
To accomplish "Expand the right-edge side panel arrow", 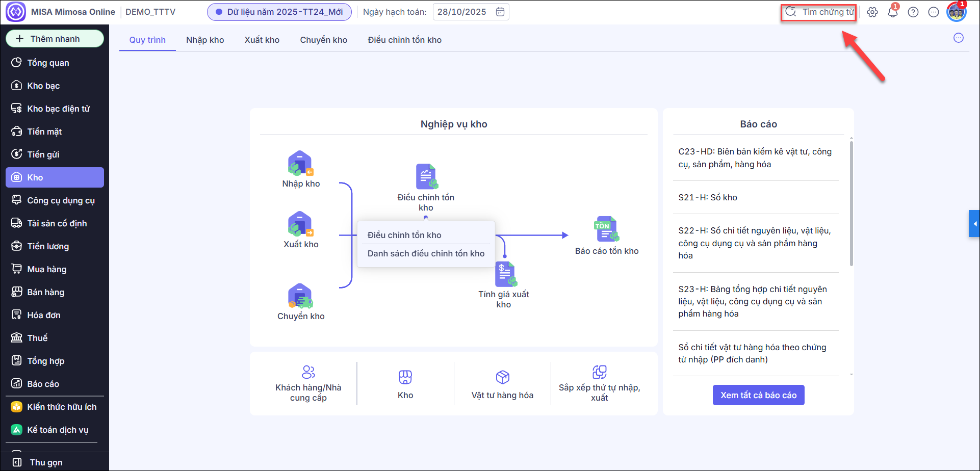I will [x=974, y=224].
